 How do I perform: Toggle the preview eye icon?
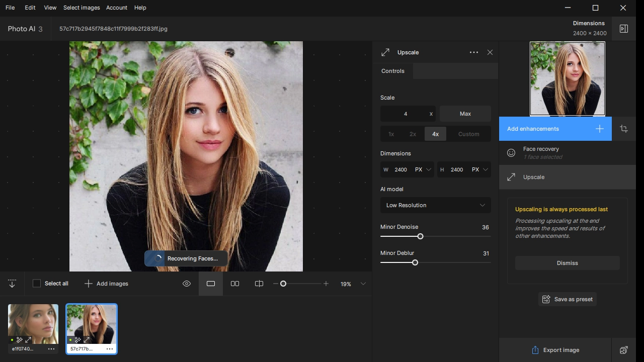coord(187,284)
